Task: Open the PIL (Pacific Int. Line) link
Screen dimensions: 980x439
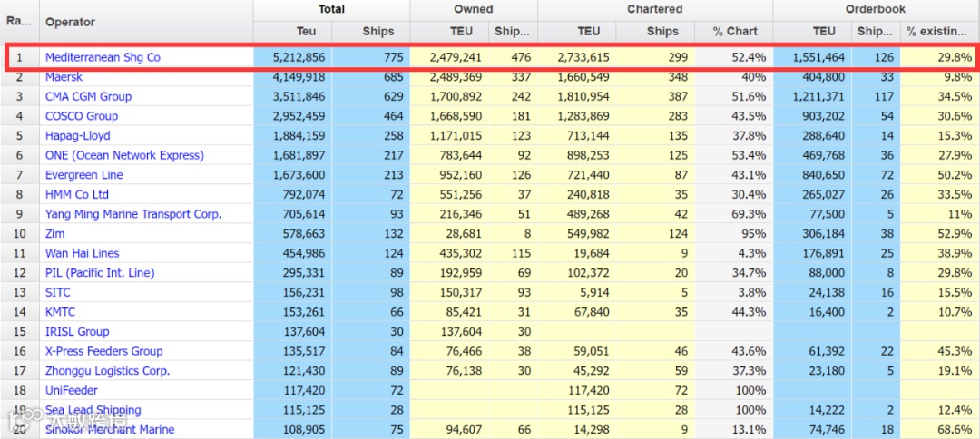Action: (x=100, y=273)
